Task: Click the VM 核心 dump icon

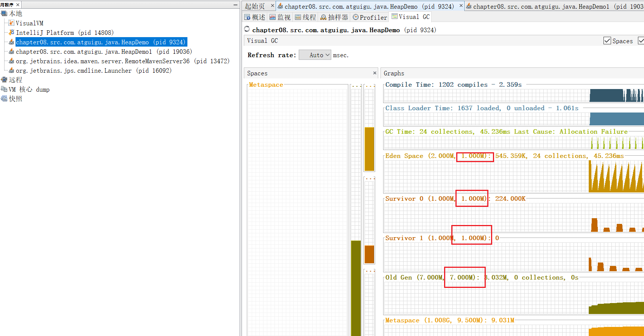Action: click(4, 89)
